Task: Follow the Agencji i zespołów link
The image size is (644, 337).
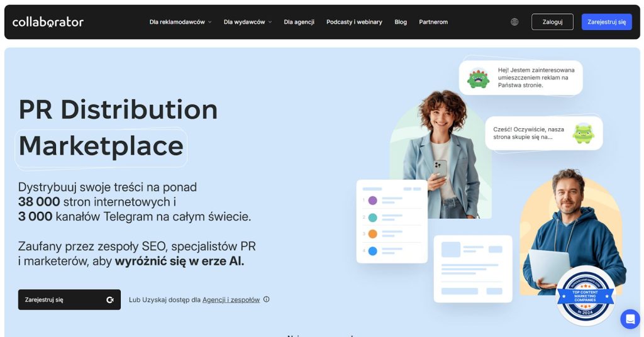Action: point(231,300)
